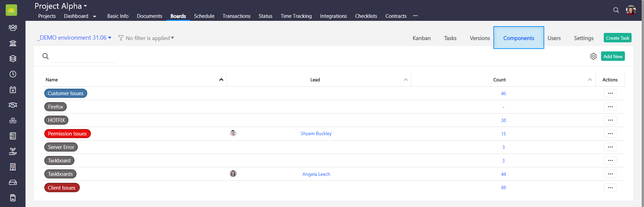Open the stacked layers sidebar icon

(13, 58)
